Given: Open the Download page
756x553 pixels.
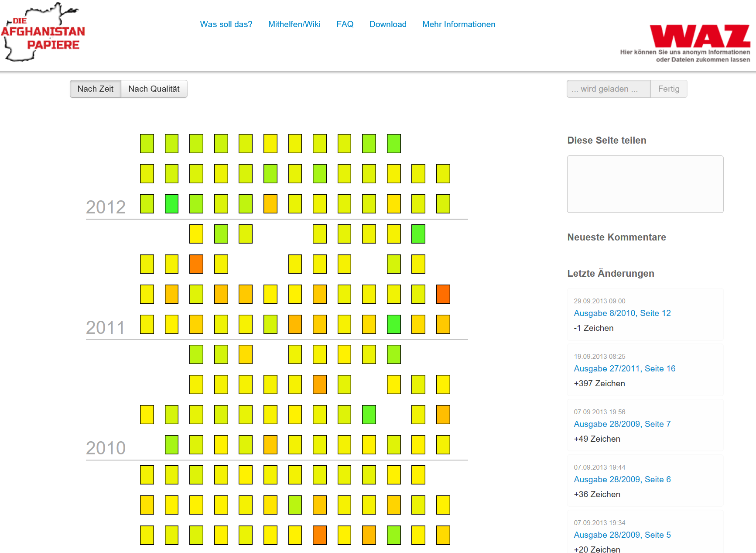Looking at the screenshot, I should [388, 24].
